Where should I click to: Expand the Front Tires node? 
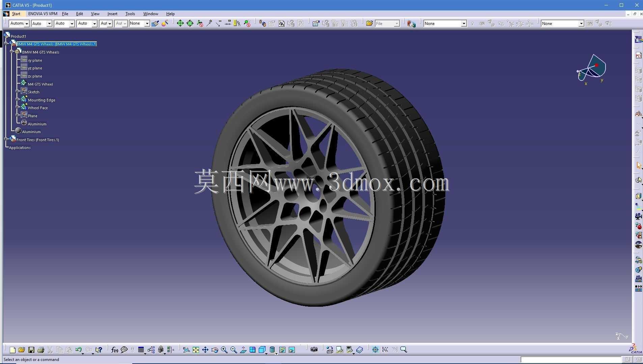[x=6, y=139]
